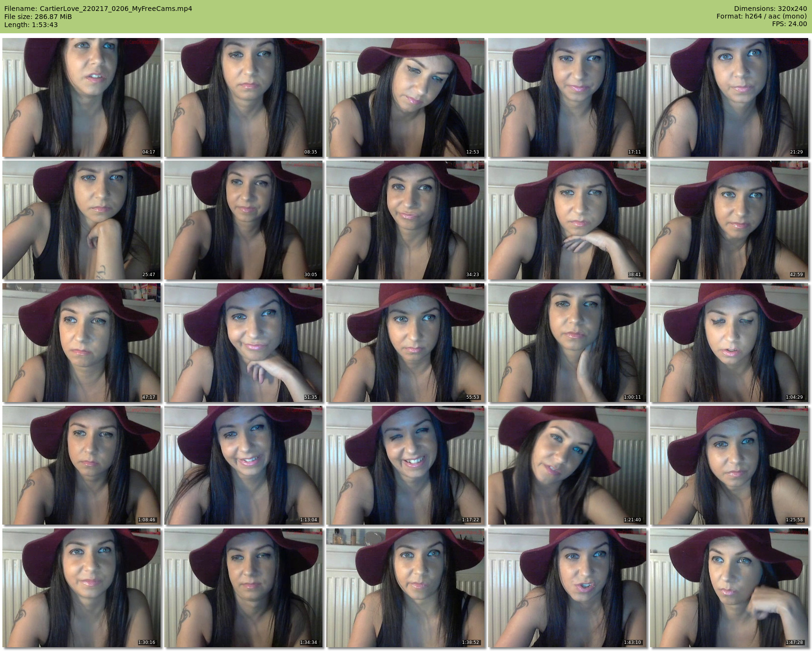Click the thumbnail stamped 12:53
Viewport: 812px width, 651px height.
406,97
